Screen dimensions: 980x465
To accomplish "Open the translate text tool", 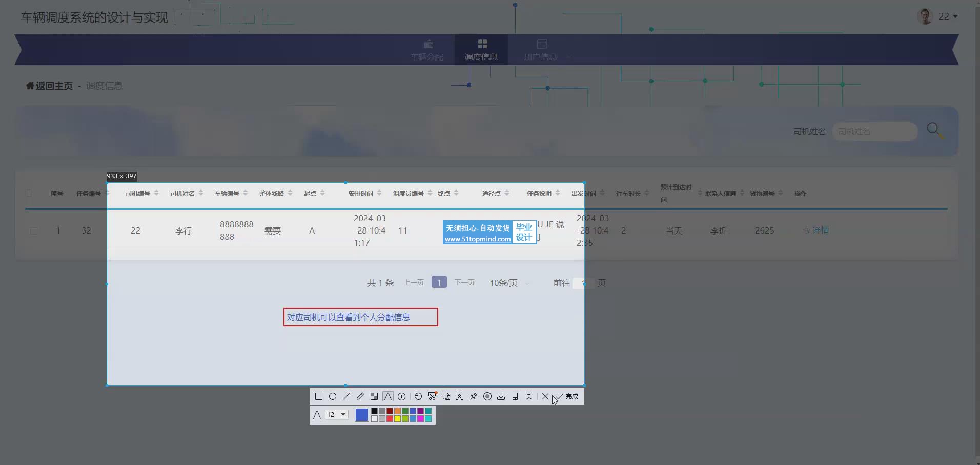I will [x=446, y=396].
